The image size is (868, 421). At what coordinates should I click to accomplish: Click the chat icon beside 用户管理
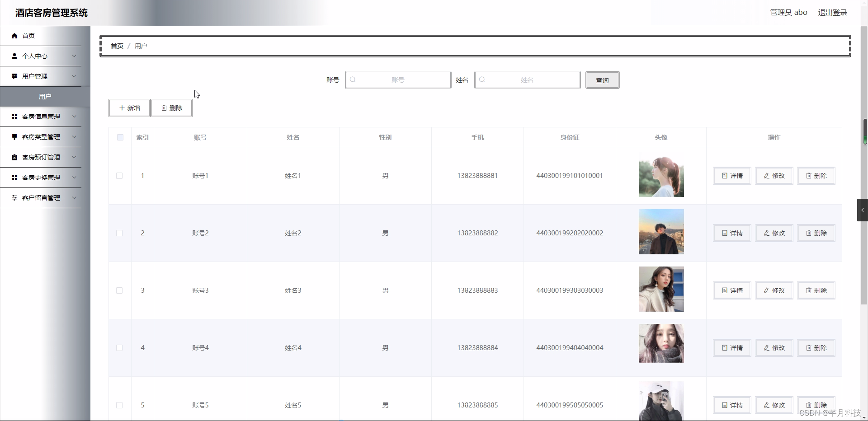click(x=14, y=76)
